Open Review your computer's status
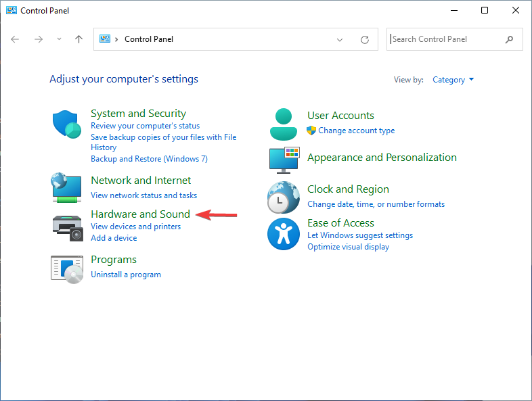The image size is (532, 401). coord(146,126)
